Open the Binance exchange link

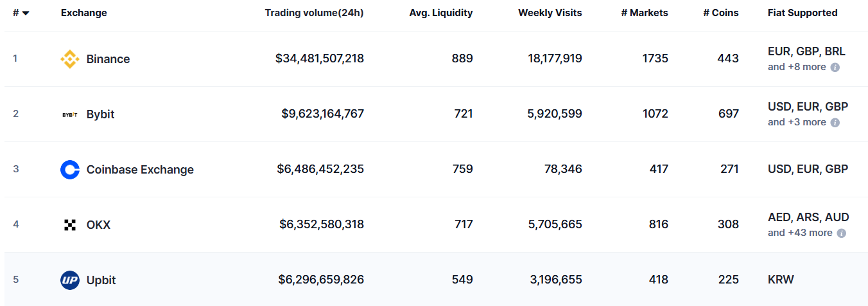[108, 59]
